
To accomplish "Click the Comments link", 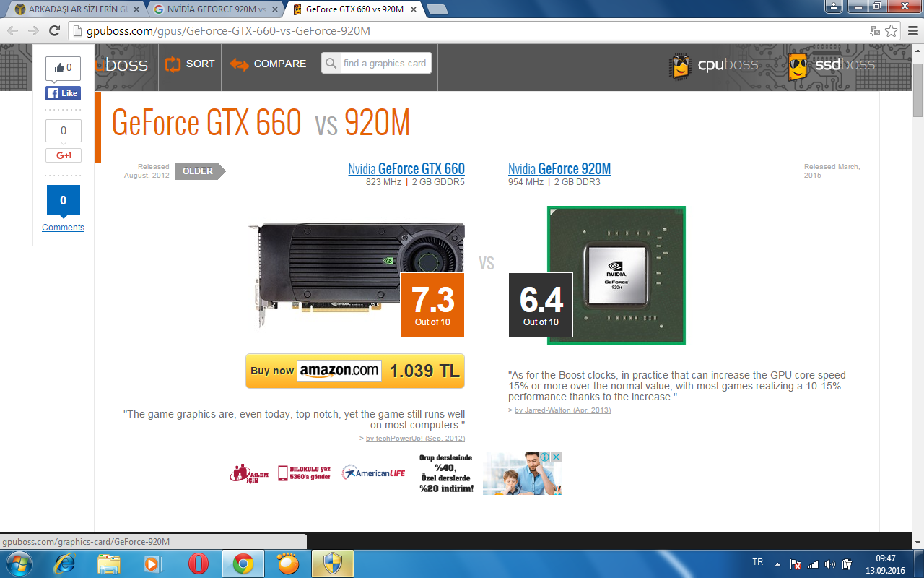I will [63, 228].
